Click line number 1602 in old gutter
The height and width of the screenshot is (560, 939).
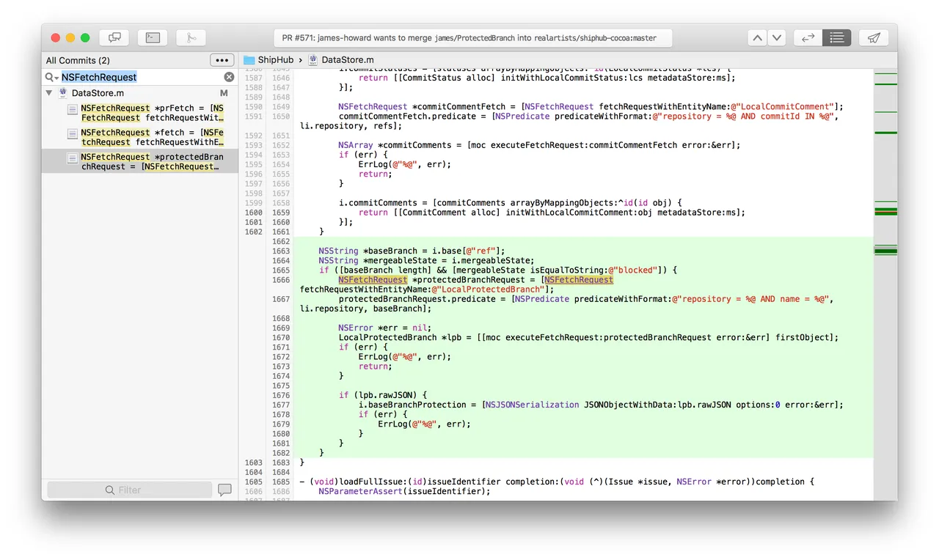(253, 232)
